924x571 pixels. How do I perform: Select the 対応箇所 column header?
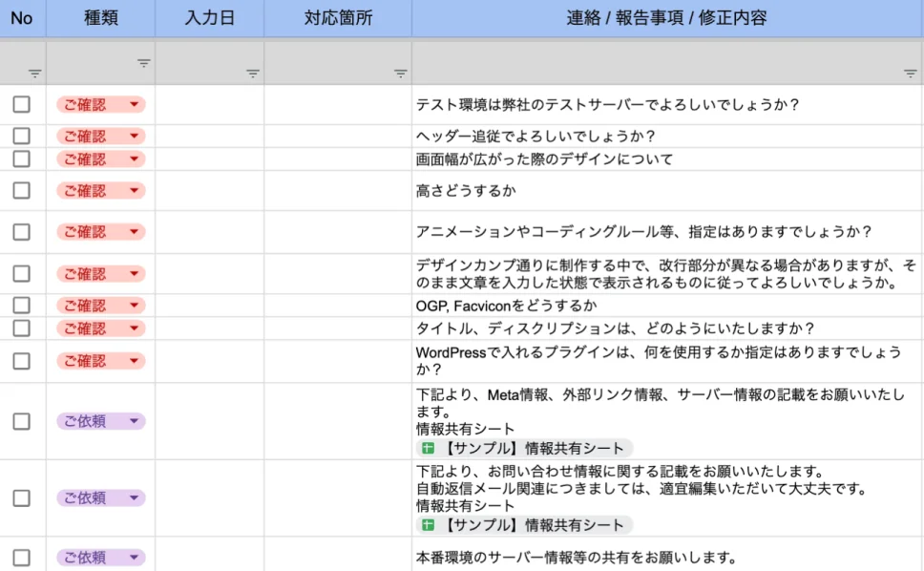[x=338, y=18]
